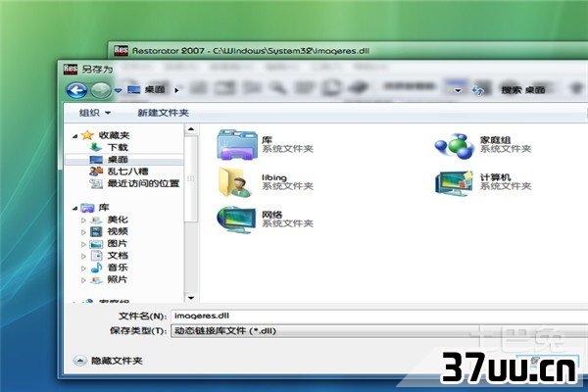Select 照片 library
Screen dimensions: 588x392
pyautogui.click(x=118, y=279)
